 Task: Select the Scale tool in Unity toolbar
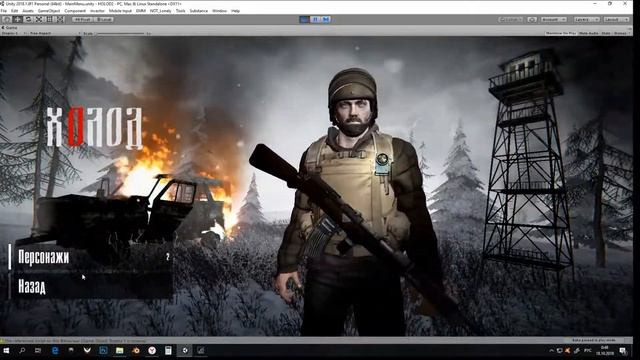[x=39, y=19]
